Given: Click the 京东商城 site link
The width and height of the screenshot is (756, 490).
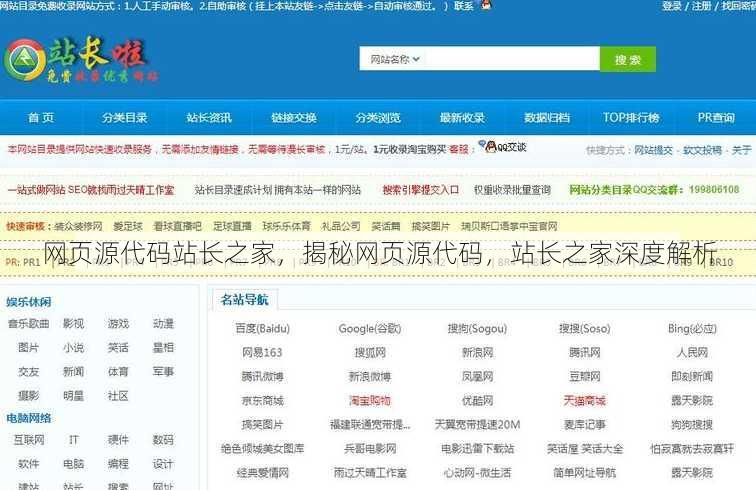Looking at the screenshot, I should pyautogui.click(x=262, y=401).
